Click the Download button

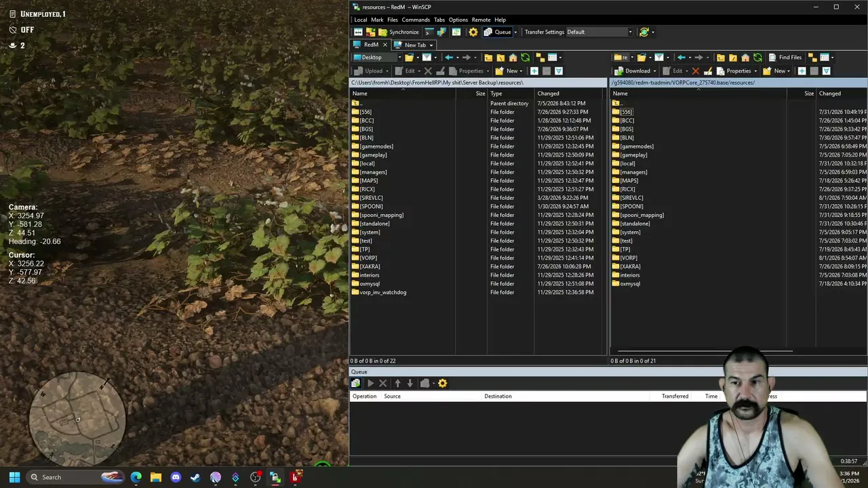(632, 71)
